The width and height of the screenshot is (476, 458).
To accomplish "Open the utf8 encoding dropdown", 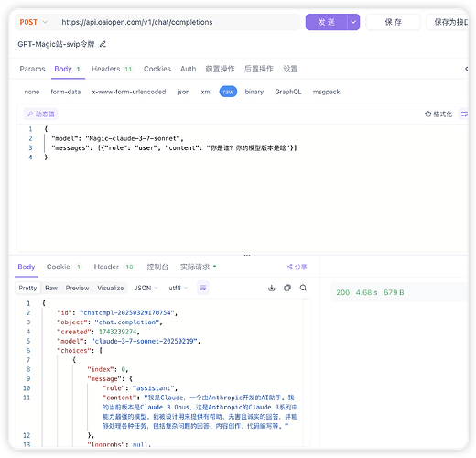I will click(x=178, y=288).
